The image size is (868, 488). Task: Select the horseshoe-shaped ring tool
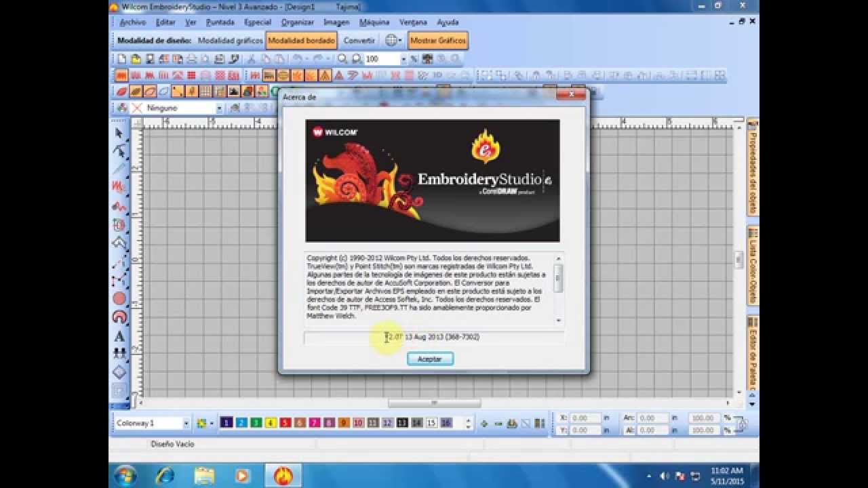[119, 317]
